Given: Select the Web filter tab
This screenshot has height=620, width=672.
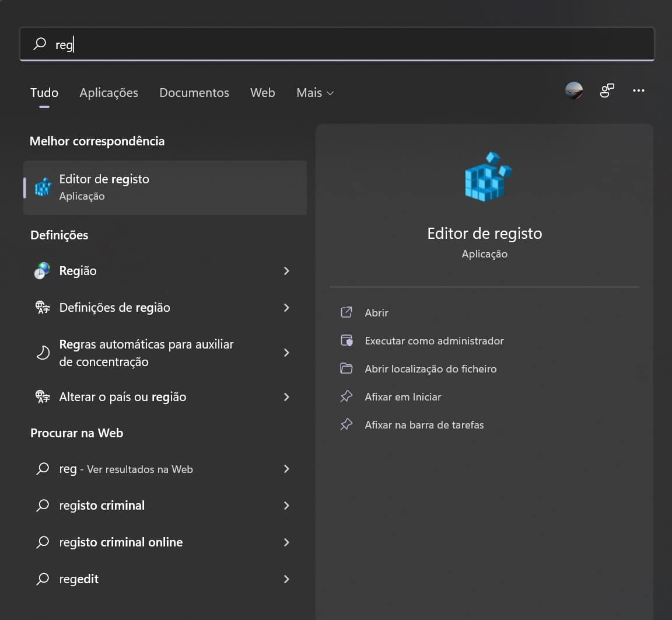Looking at the screenshot, I should 262,93.
